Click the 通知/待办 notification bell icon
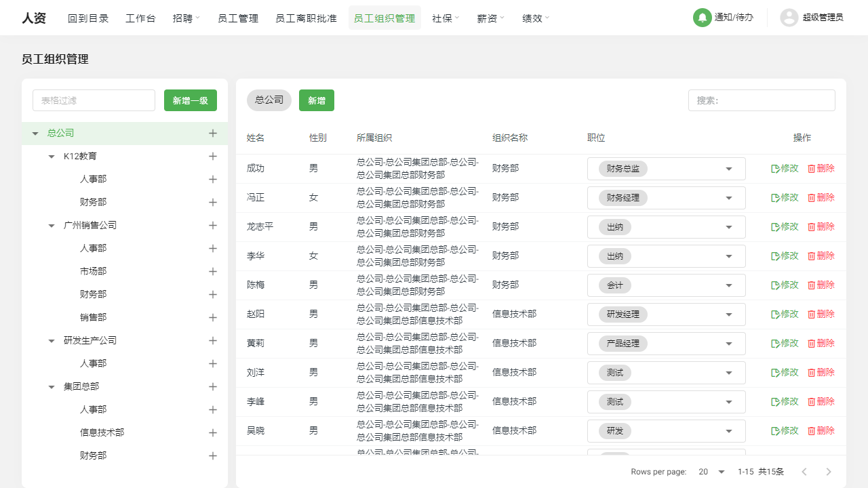 (702, 18)
